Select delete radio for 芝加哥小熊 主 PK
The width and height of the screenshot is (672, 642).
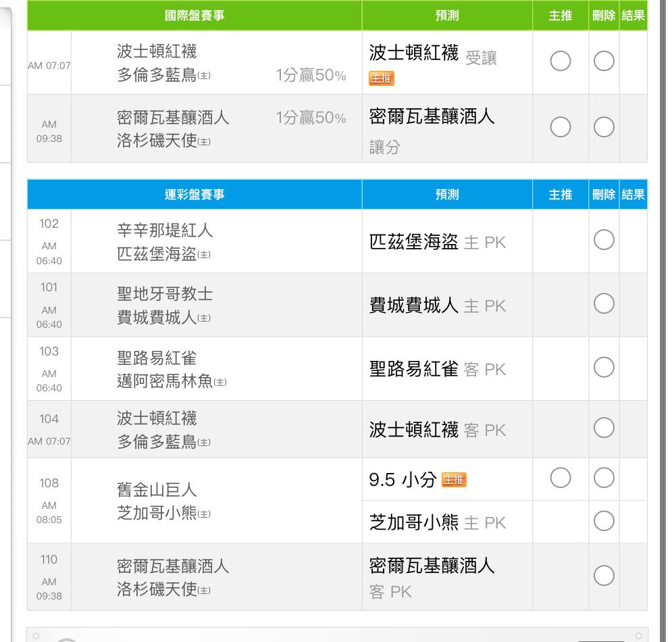(x=604, y=520)
